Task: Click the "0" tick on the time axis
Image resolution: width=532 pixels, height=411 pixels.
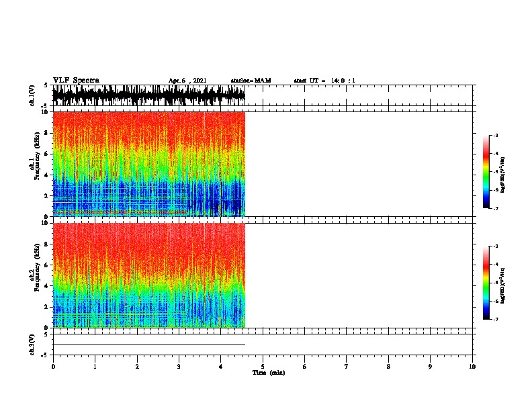Action: [53, 367]
